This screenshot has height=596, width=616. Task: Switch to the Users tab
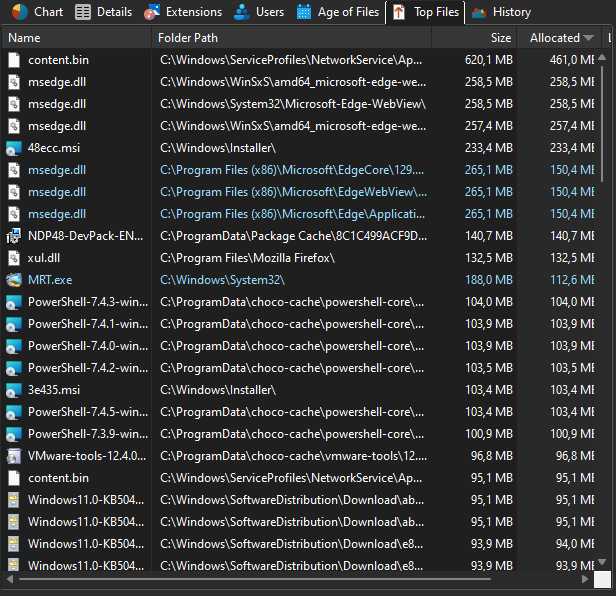pyautogui.click(x=259, y=12)
